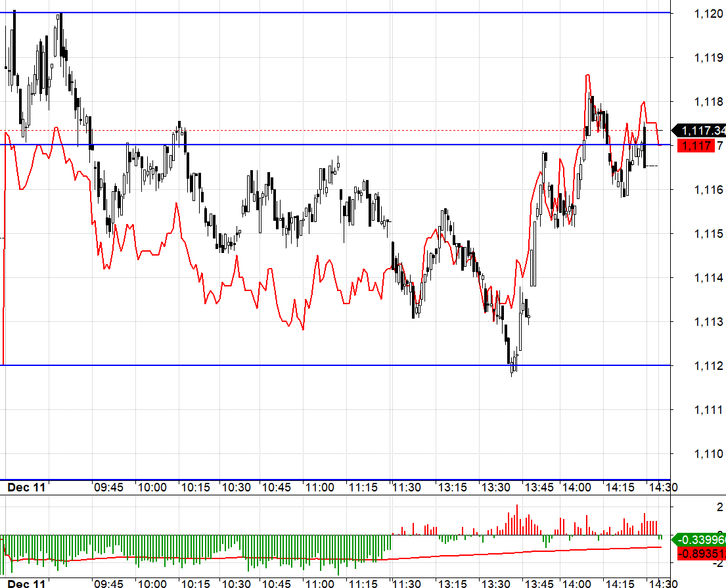The height and width of the screenshot is (588, 726).
Task: Click the 13:45 time label under price chart
Action: tap(539, 487)
